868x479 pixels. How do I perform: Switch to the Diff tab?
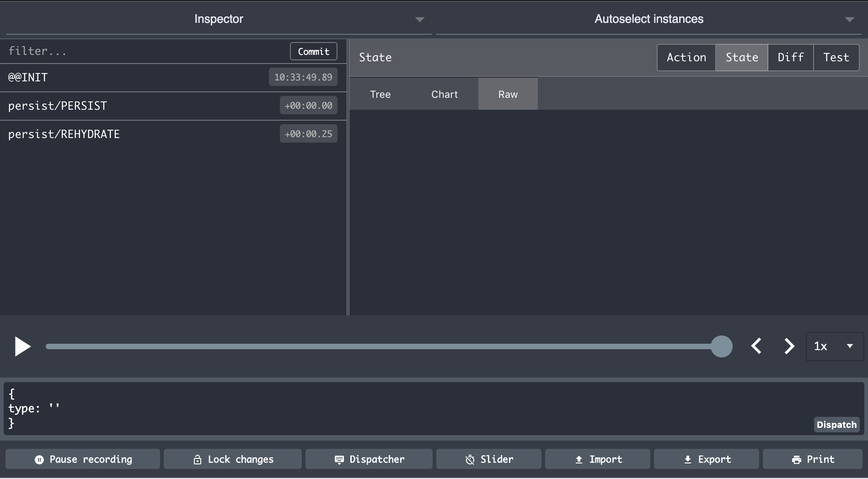(791, 58)
